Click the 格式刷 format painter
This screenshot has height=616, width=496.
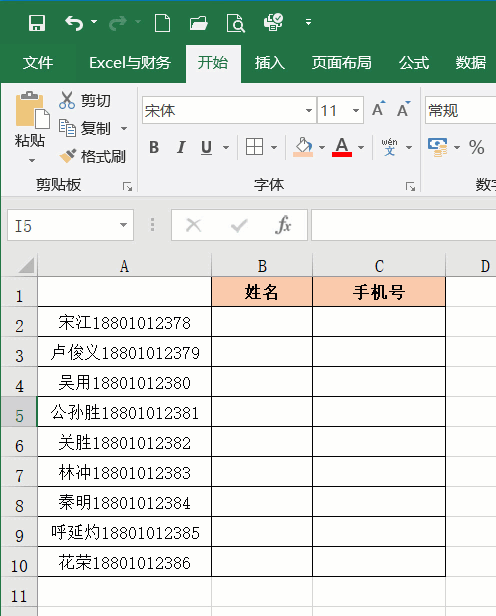tap(93, 156)
